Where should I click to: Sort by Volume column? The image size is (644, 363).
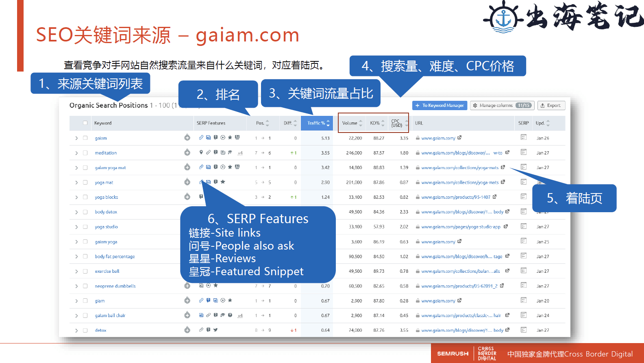(x=352, y=123)
